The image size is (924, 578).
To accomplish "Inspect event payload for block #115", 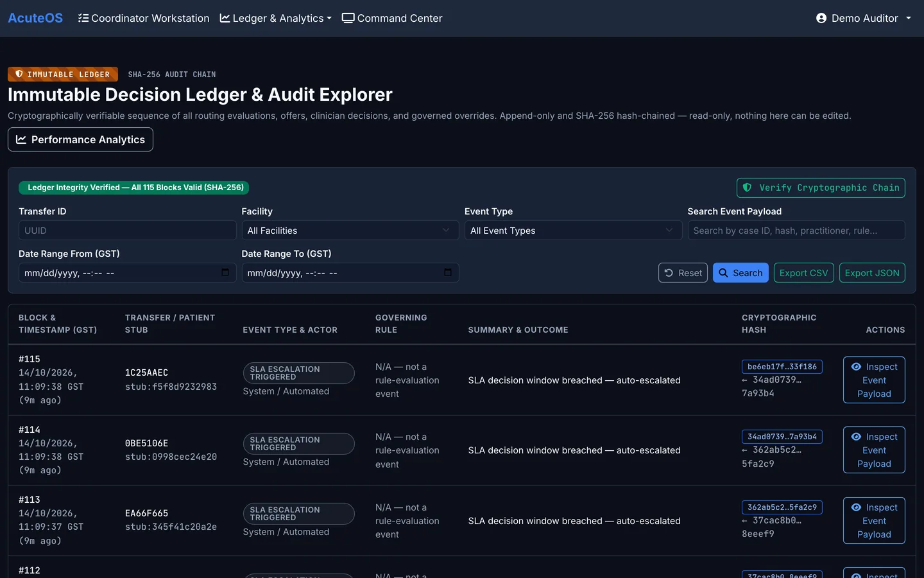I will (x=874, y=380).
